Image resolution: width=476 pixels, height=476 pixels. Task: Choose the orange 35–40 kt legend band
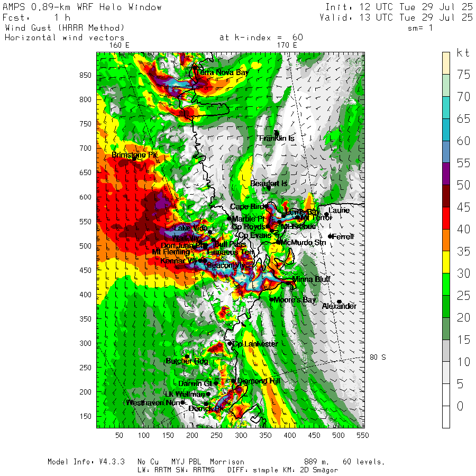click(446, 240)
